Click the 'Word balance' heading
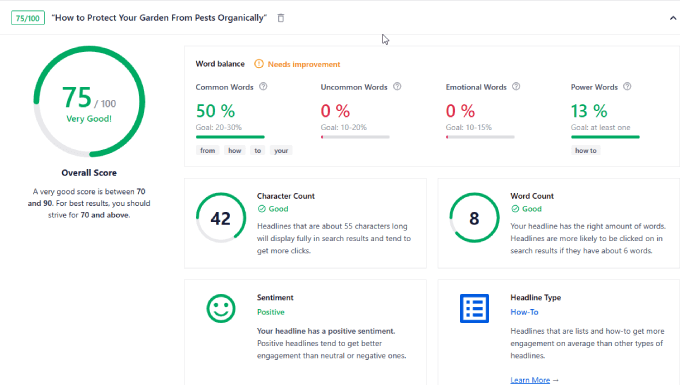The image size is (680, 385). 220,64
